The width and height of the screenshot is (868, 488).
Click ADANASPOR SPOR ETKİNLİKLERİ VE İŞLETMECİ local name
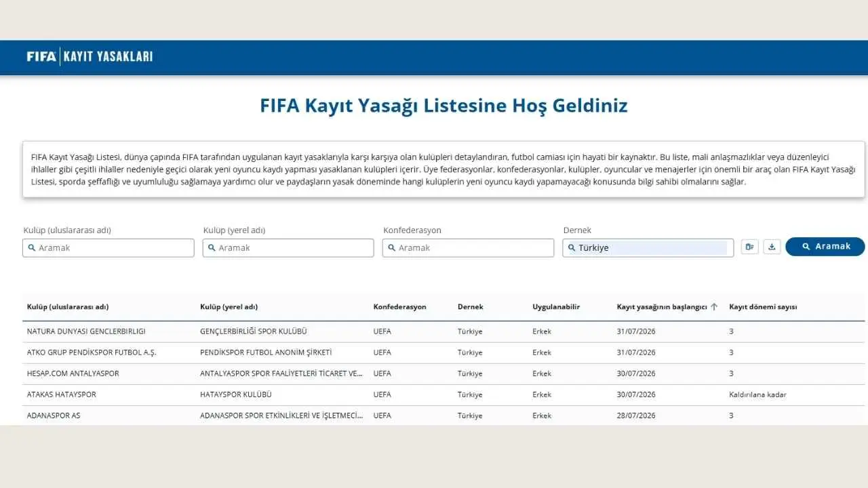pyautogui.click(x=282, y=415)
